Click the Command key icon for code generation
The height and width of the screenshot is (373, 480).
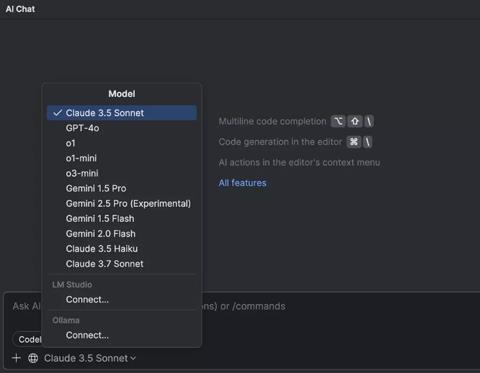pyautogui.click(x=354, y=142)
